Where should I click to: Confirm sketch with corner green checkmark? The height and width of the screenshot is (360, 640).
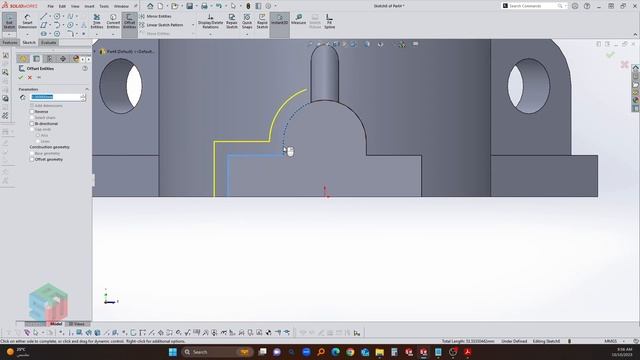click(610, 55)
